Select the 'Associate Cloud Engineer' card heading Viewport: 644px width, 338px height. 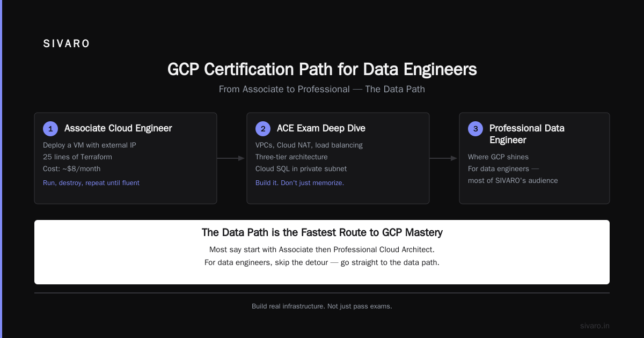pyautogui.click(x=118, y=128)
